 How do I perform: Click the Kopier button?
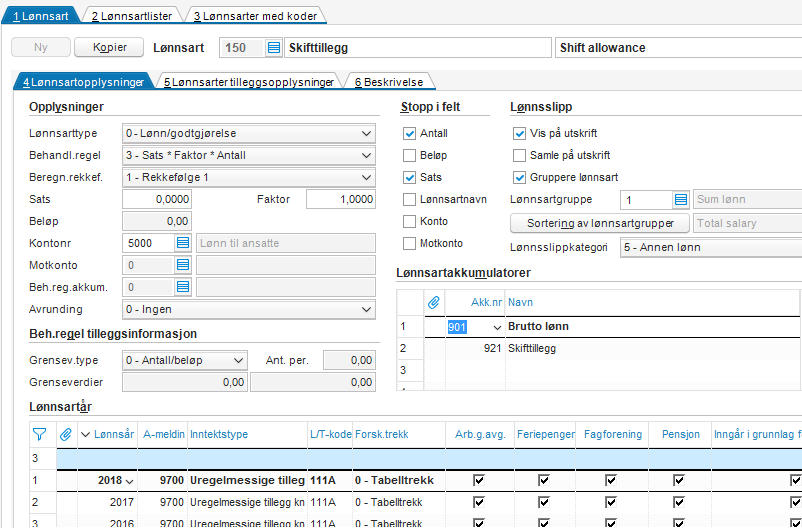(109, 48)
